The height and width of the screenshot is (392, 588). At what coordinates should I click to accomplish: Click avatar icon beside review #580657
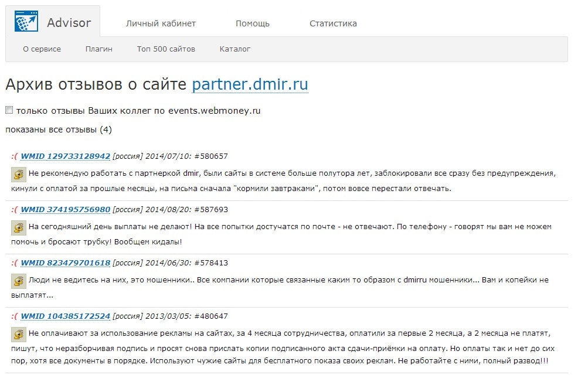[x=19, y=173]
